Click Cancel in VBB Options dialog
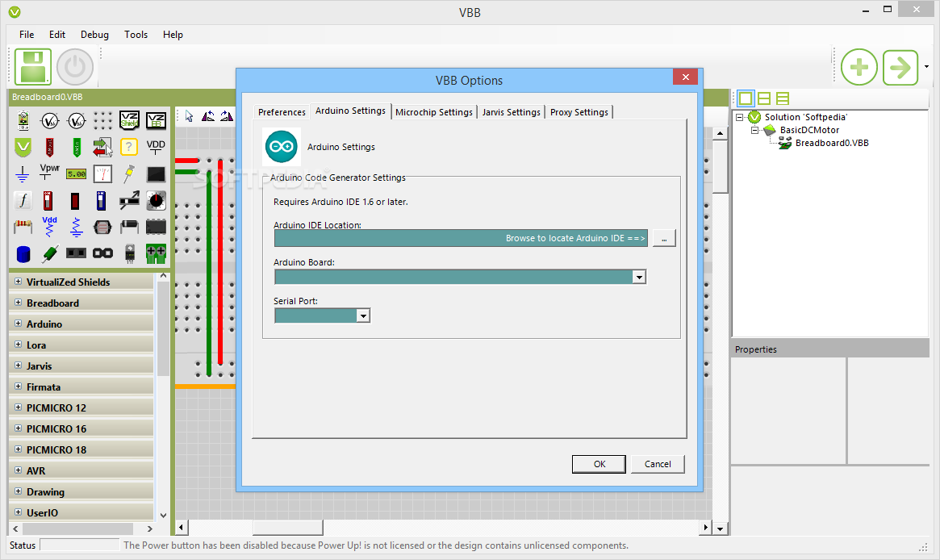The image size is (940, 560). tap(658, 464)
